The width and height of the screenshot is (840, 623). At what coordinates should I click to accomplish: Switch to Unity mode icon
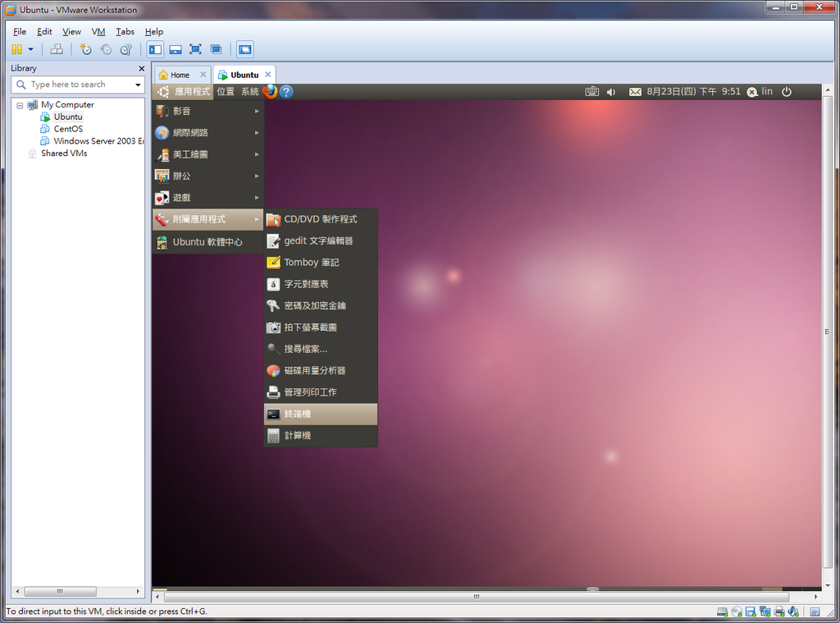click(216, 49)
